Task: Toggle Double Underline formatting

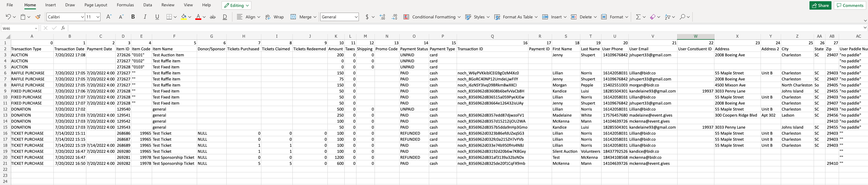Action: pyautogui.click(x=225, y=17)
